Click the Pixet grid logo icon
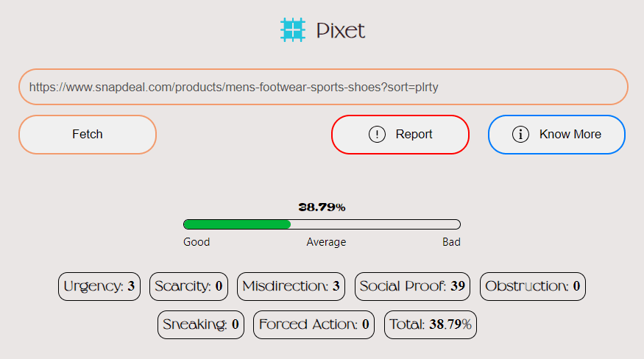Viewport: 644px width, 359px height. tap(293, 29)
